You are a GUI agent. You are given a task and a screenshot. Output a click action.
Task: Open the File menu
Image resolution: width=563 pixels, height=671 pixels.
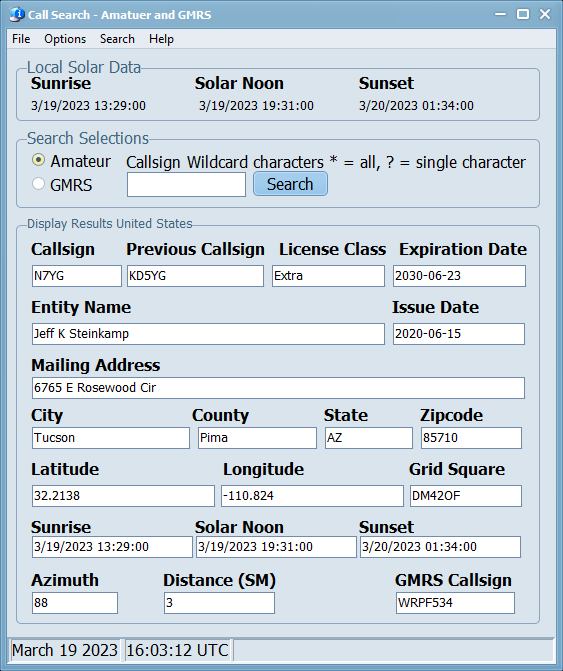pyautogui.click(x=21, y=39)
